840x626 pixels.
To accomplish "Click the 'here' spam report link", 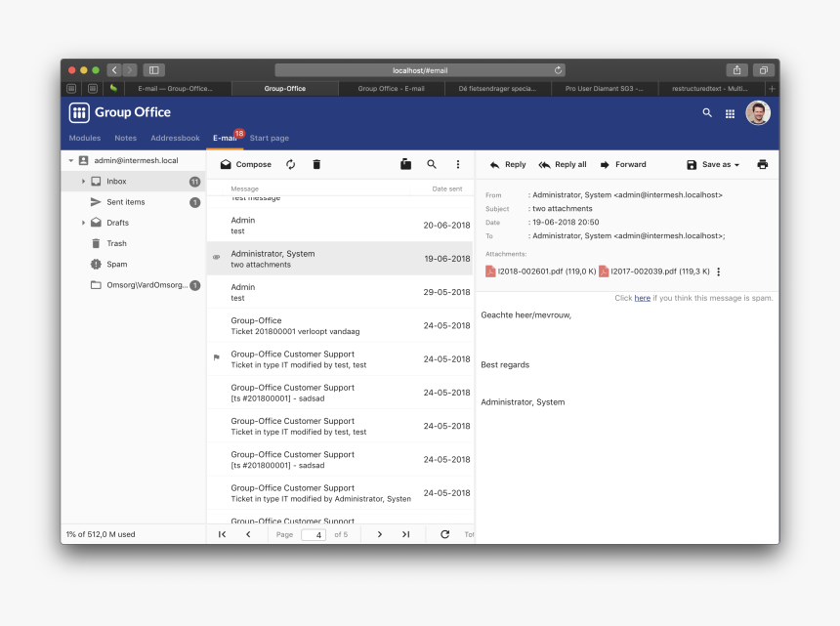I will click(x=642, y=298).
